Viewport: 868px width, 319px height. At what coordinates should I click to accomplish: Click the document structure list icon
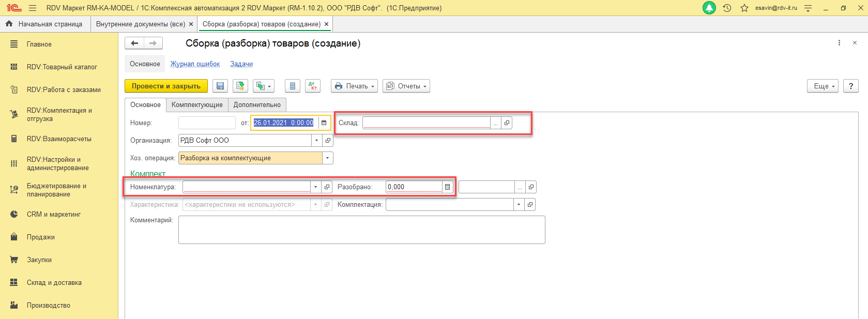(293, 86)
